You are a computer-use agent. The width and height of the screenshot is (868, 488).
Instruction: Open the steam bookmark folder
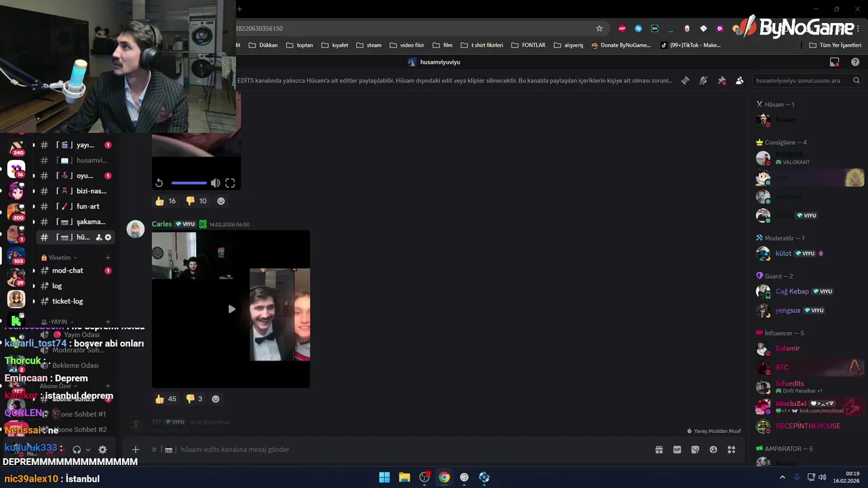point(369,45)
